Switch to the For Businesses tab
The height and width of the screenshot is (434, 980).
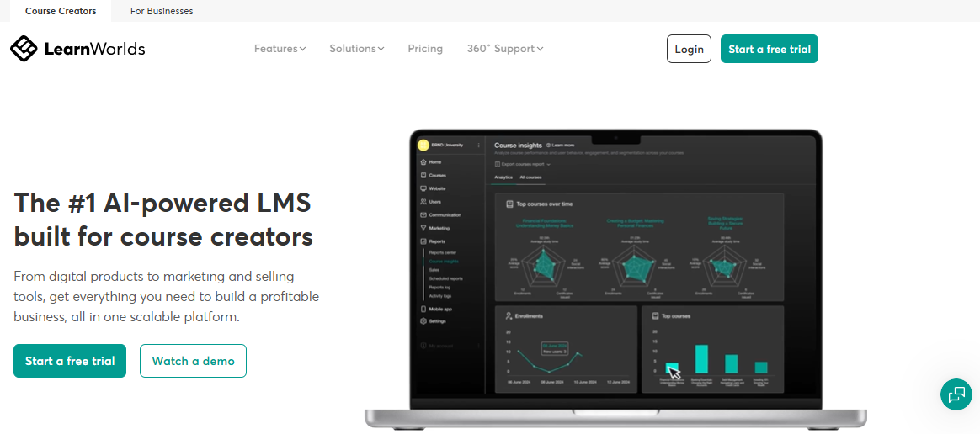point(162,11)
